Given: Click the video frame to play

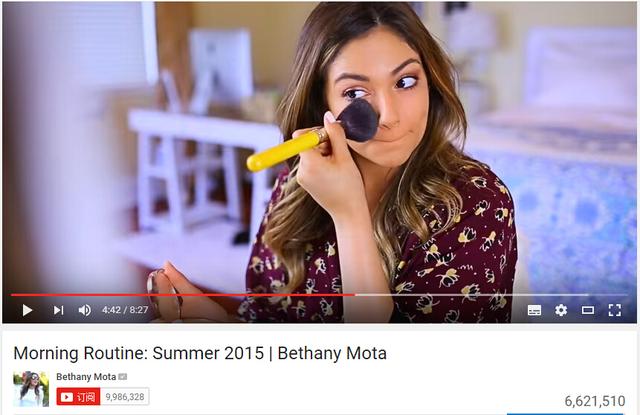Looking at the screenshot, I should 320,147.
